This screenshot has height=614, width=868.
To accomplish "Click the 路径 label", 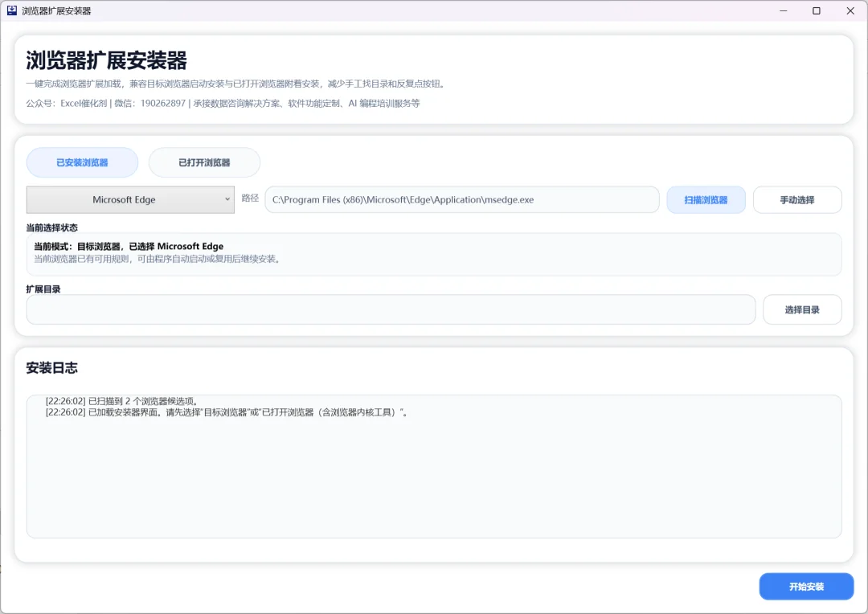I will click(250, 198).
